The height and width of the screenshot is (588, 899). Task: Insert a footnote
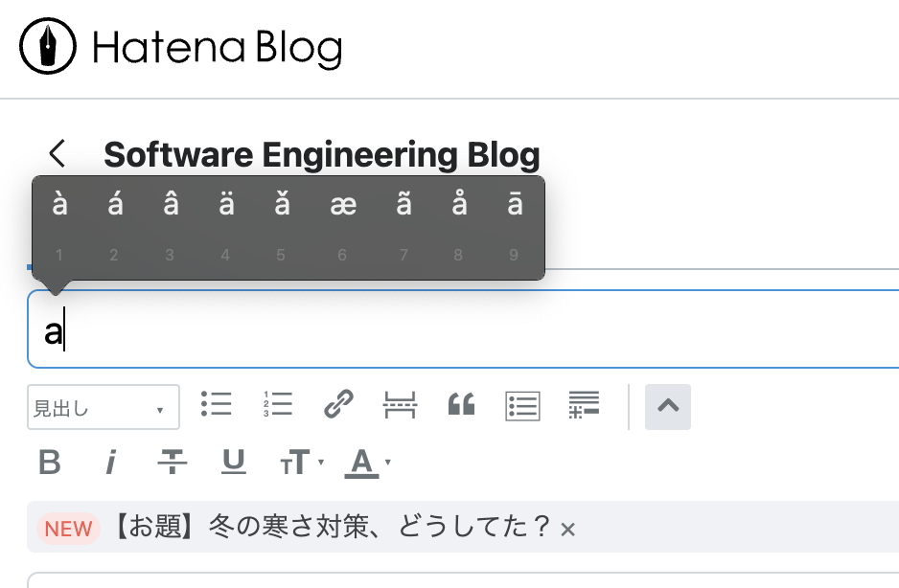point(584,405)
